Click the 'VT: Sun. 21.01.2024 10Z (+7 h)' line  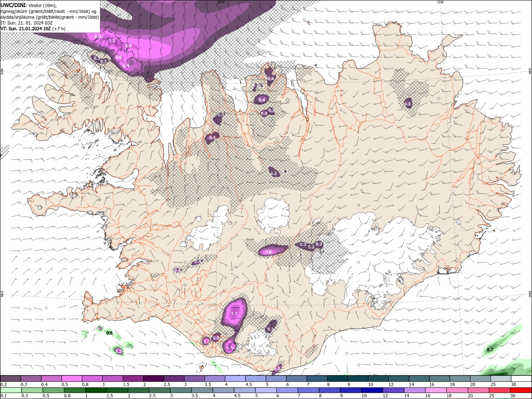[x=33, y=29]
